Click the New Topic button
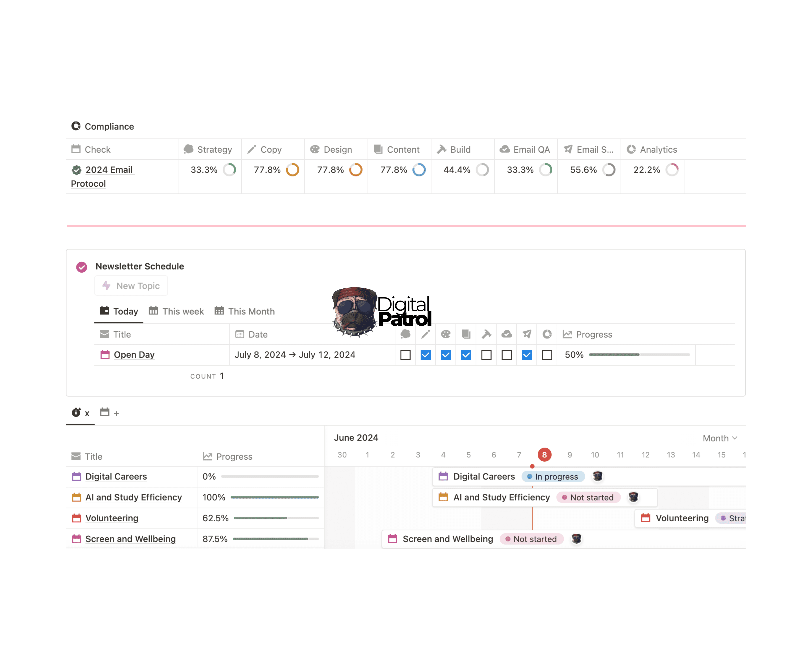This screenshot has height=659, width=812. coord(131,286)
